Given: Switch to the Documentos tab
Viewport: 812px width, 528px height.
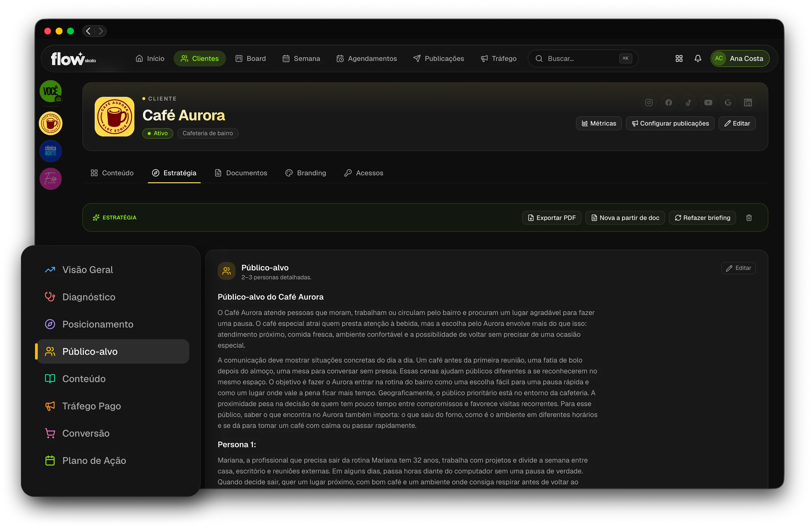Looking at the screenshot, I should [x=241, y=173].
